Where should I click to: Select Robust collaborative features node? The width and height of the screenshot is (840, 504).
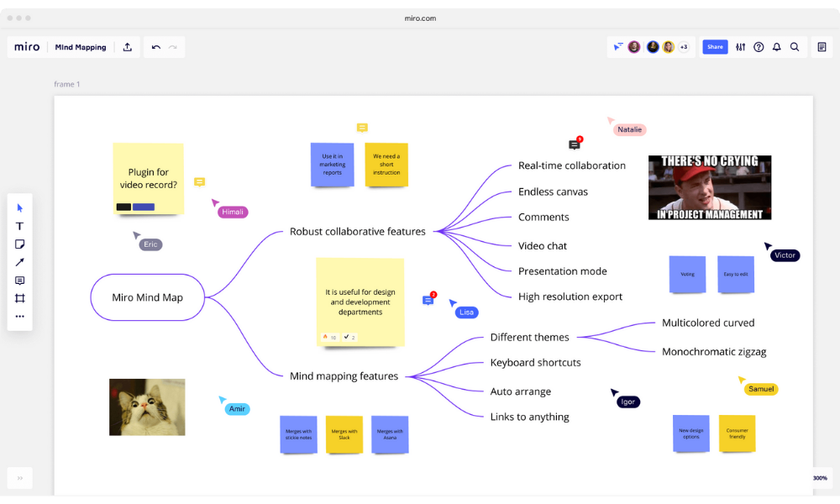357,231
